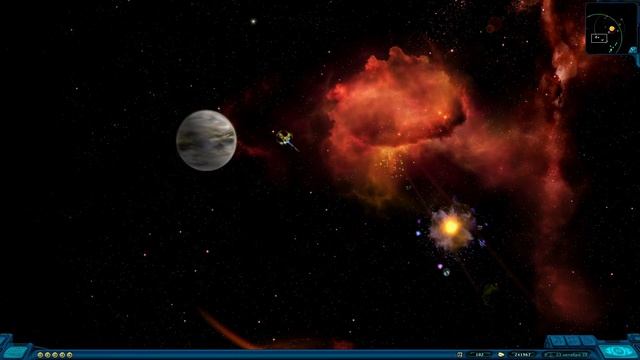Select the blue ship right of the sun
This screenshot has width=640, height=360.
[482, 243]
